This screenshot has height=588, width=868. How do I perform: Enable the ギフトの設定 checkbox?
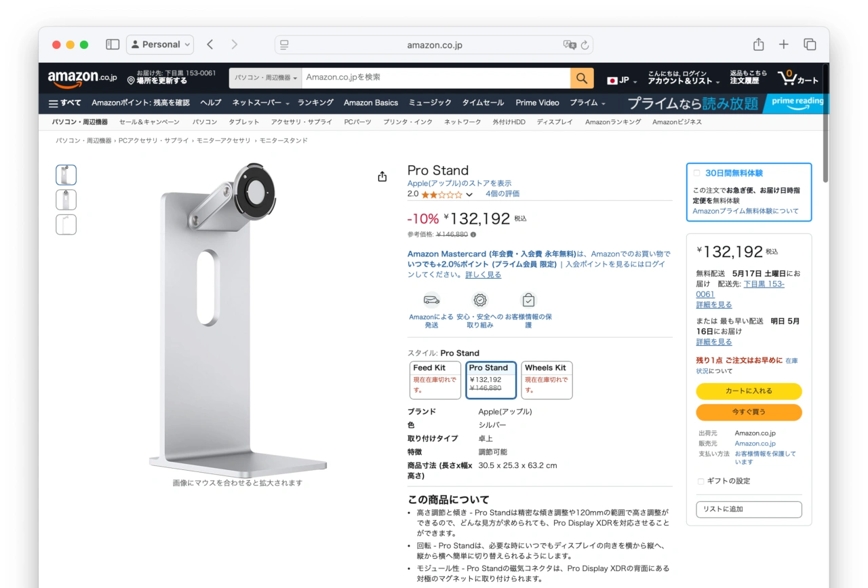pyautogui.click(x=701, y=482)
